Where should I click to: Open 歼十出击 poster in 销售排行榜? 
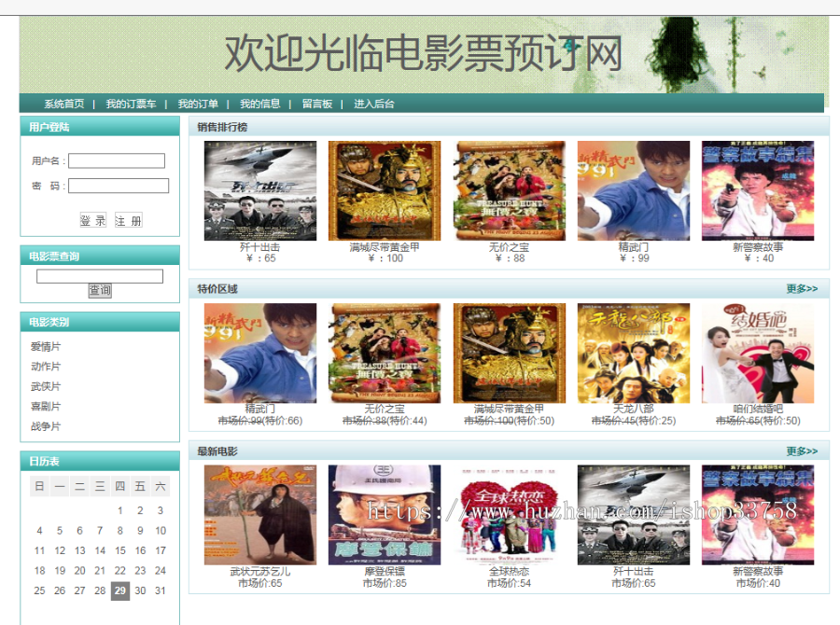tap(260, 190)
